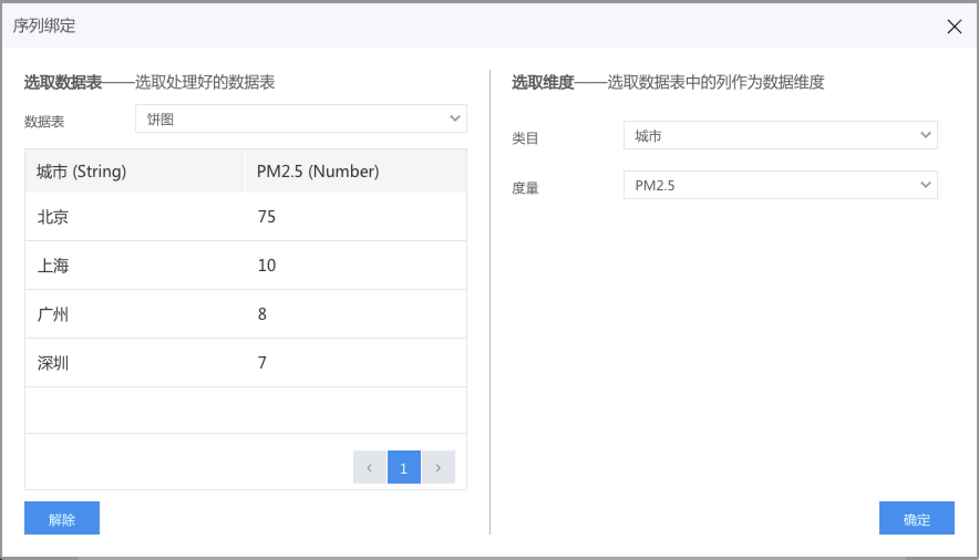Screen dimensions: 979x560
Task: Expand the 类目 dropdown showing 城市
Action: coord(780,136)
